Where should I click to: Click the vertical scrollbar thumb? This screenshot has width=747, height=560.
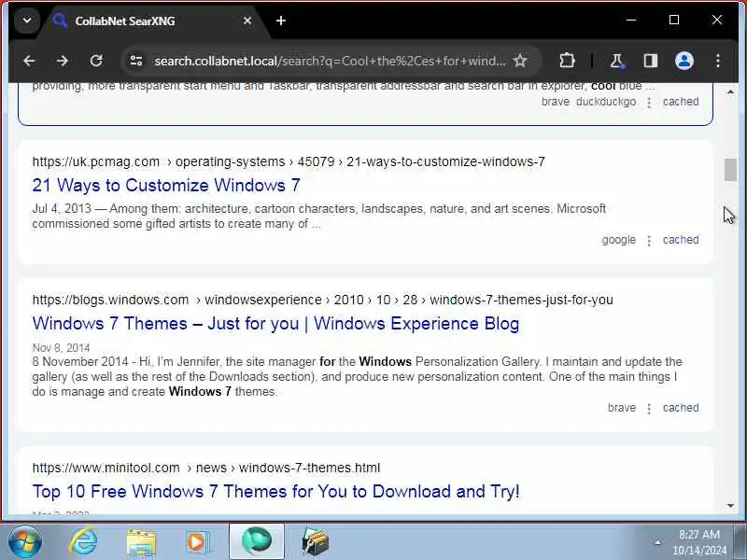click(x=730, y=170)
